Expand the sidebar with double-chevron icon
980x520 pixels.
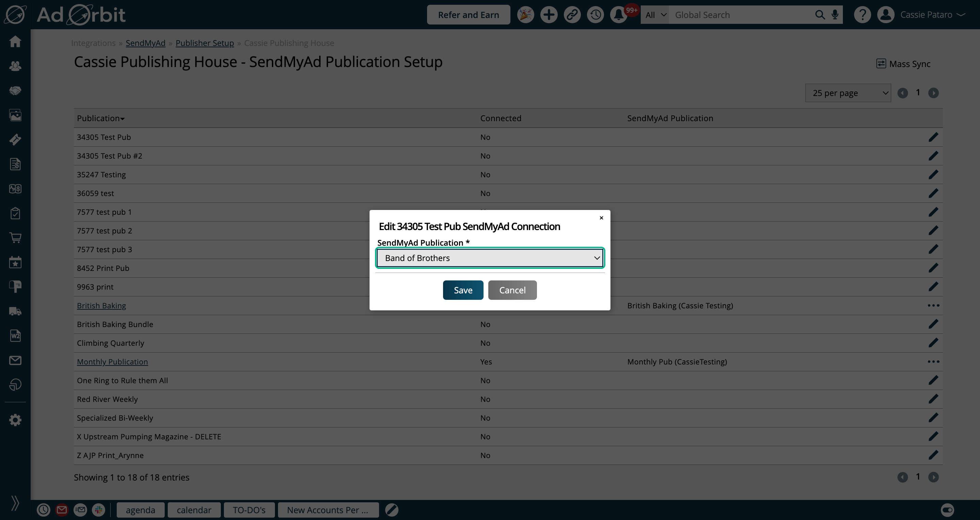click(15, 503)
